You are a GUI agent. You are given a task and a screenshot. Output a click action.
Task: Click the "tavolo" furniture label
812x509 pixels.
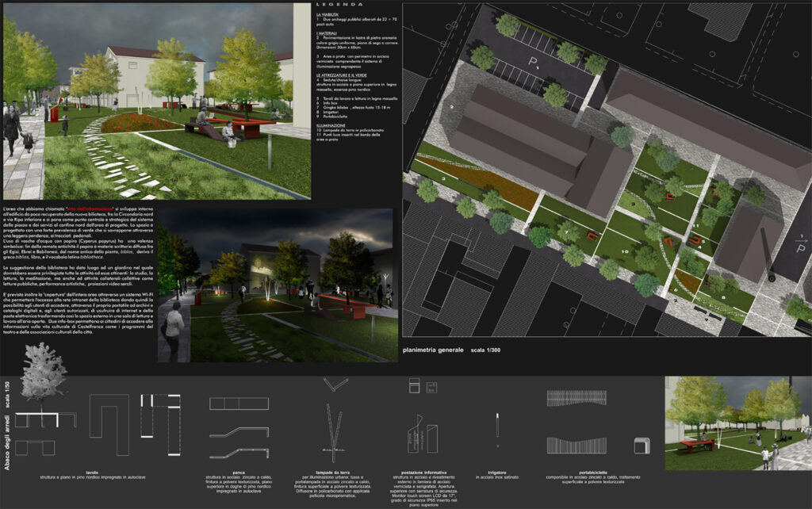click(x=92, y=473)
